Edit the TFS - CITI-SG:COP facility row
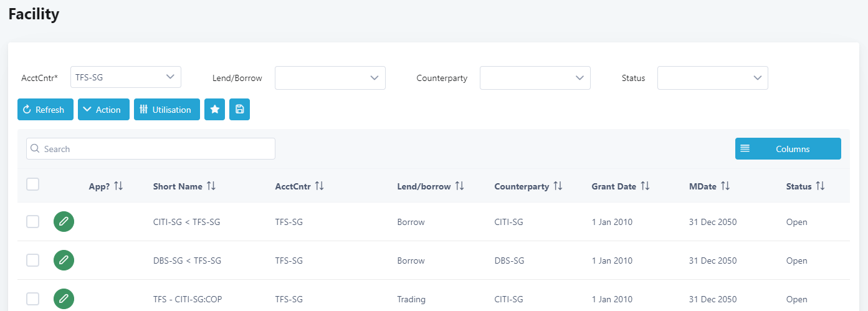868x311 pixels. pyautogui.click(x=64, y=299)
